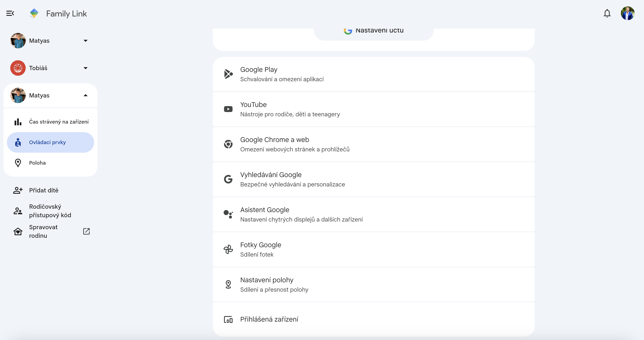
Task: Open Rodičovský přístupový kód
Action: pos(50,211)
